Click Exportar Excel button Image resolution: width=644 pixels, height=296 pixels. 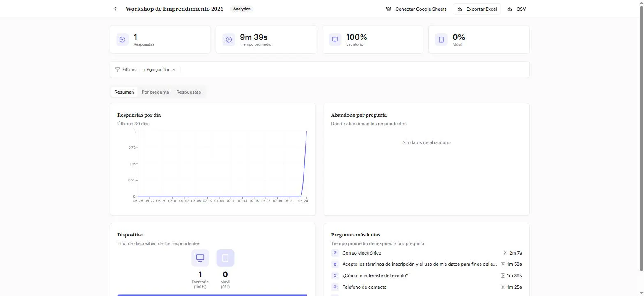pyautogui.click(x=477, y=9)
